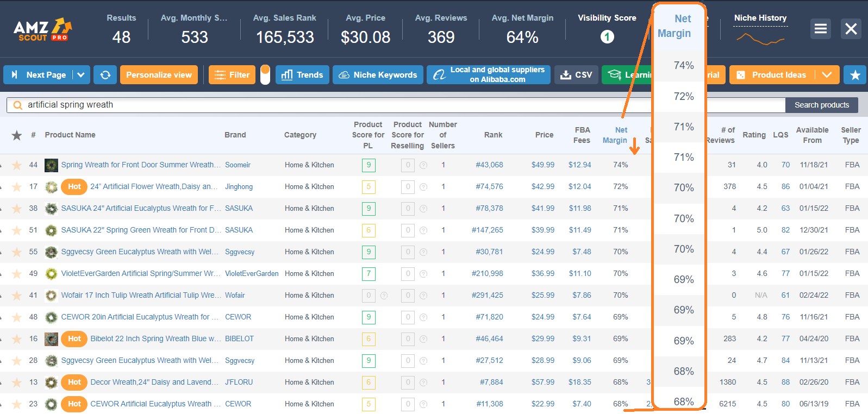Show the Trends chart
Screen dimensions: 868x414
302,75
